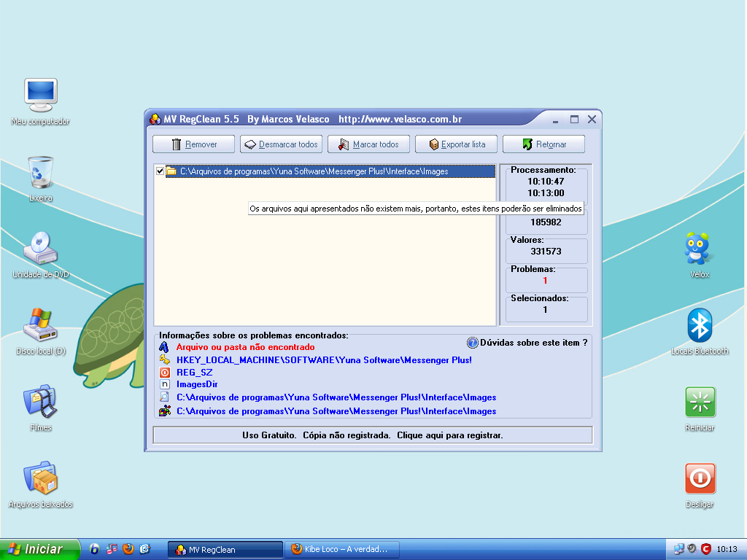Select the Velox desktop icon
Viewport: 747px width, 560px height.
coord(700,254)
